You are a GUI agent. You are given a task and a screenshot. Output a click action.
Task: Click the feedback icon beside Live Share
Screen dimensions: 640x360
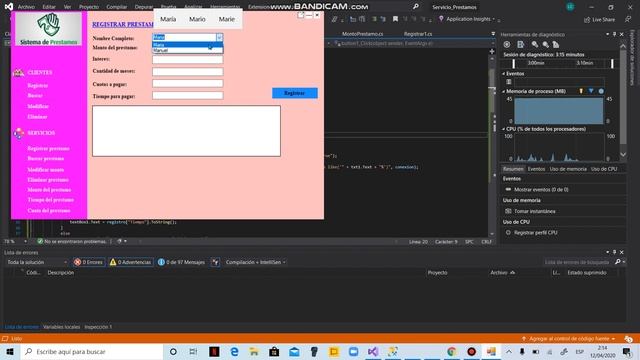point(628,19)
